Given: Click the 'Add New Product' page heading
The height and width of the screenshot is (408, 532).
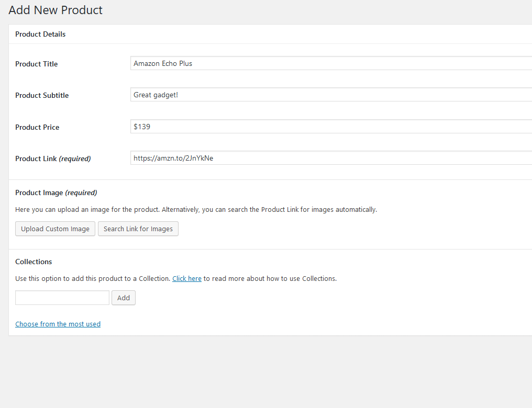Looking at the screenshot, I should (x=56, y=10).
